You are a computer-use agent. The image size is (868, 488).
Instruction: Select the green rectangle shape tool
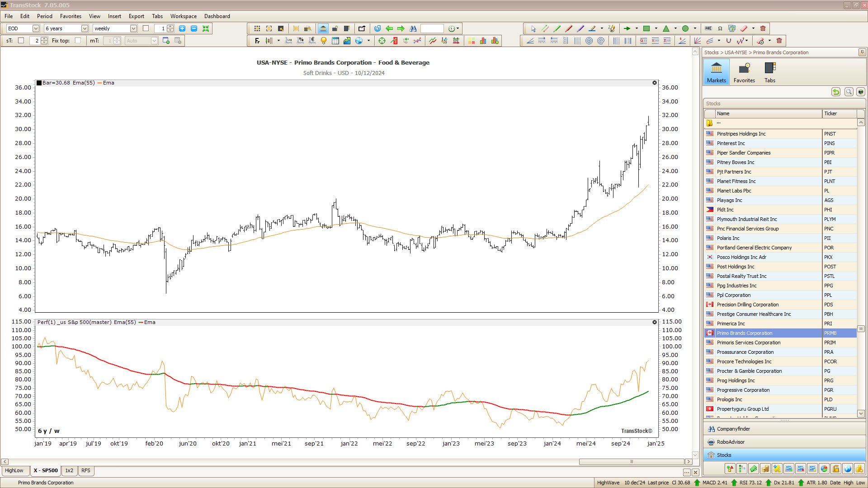coord(646,28)
